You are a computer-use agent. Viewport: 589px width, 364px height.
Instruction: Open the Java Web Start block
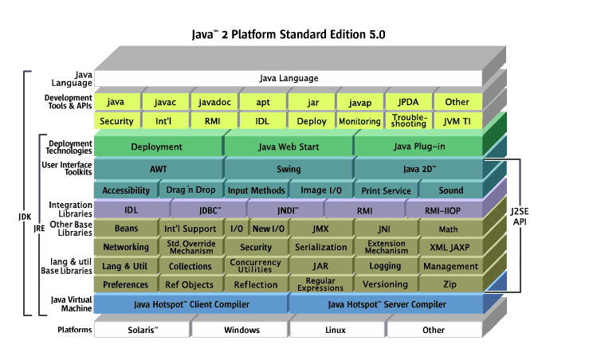coord(289,147)
